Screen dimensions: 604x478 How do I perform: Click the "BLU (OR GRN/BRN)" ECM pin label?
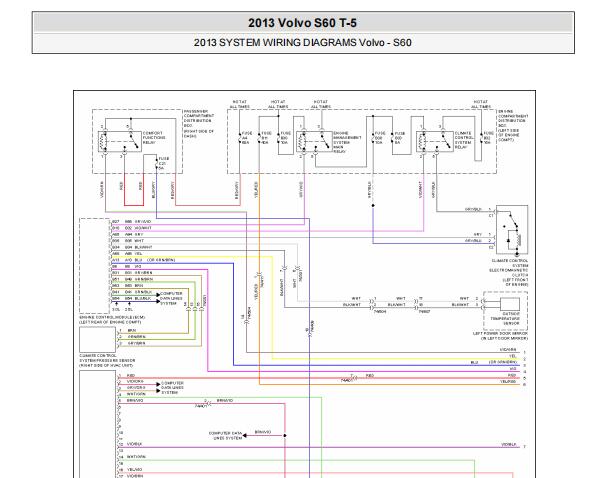154,260
